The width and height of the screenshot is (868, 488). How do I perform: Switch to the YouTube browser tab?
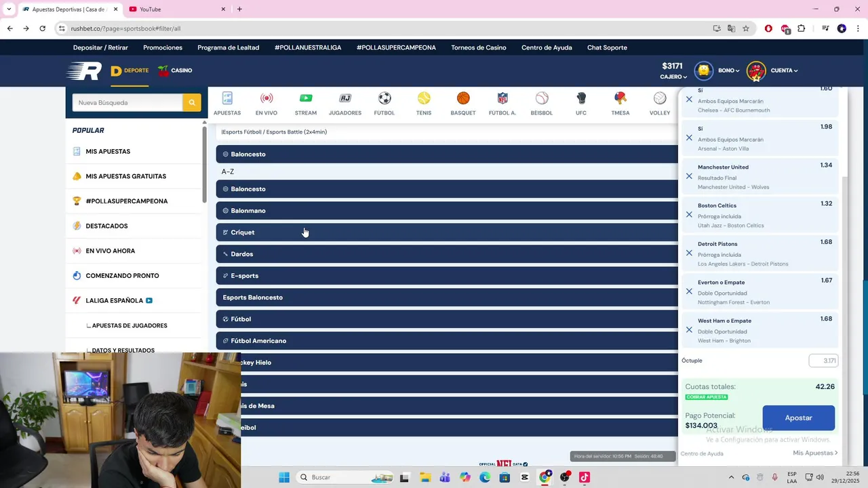[x=175, y=9]
